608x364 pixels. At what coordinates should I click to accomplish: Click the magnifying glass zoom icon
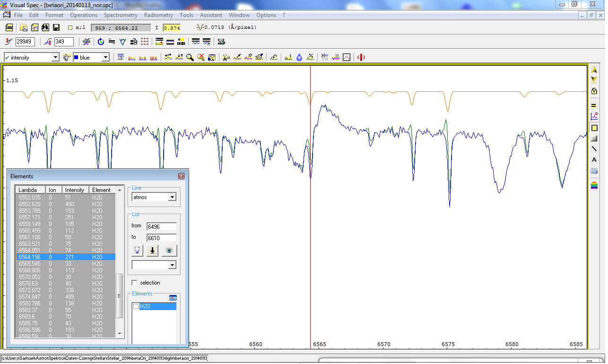pyautogui.click(x=190, y=57)
